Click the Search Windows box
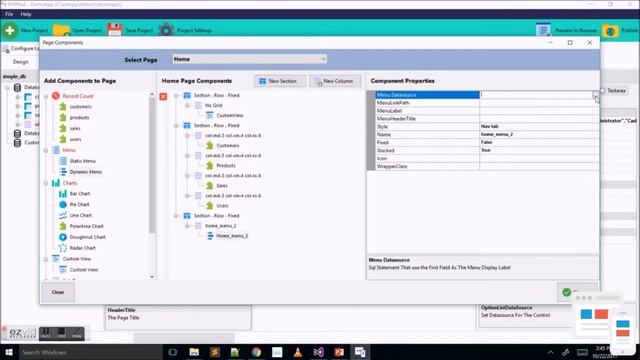Screen dimensions: 640x360 coord(90,352)
